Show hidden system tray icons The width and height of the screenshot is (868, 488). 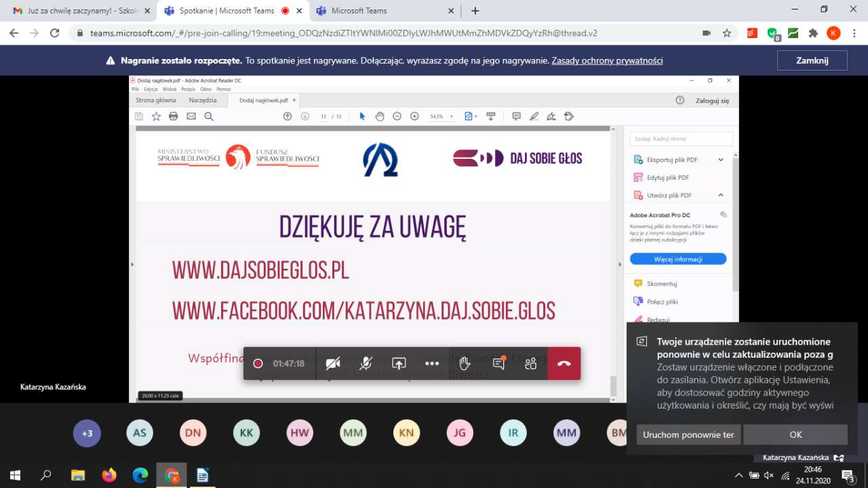[x=738, y=475]
